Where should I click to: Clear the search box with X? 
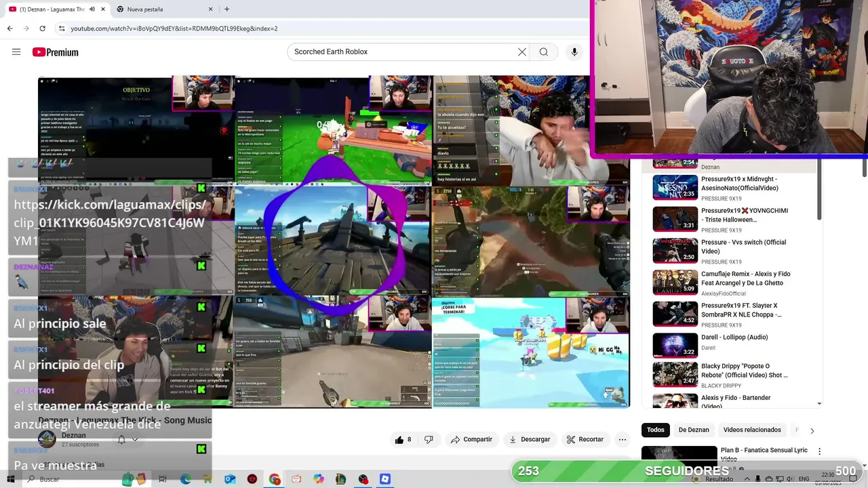click(x=522, y=52)
